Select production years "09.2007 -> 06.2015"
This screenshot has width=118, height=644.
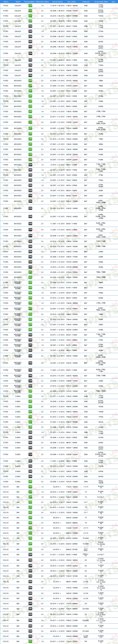57,21
